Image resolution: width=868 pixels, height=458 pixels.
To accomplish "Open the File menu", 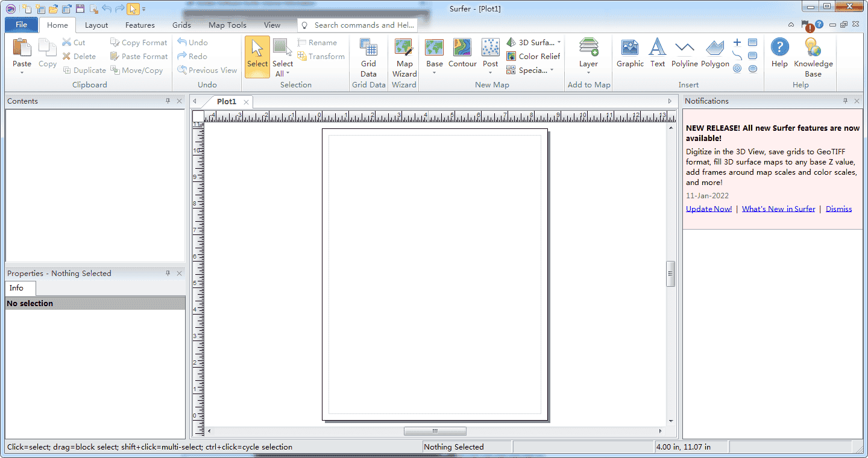I will tap(22, 25).
